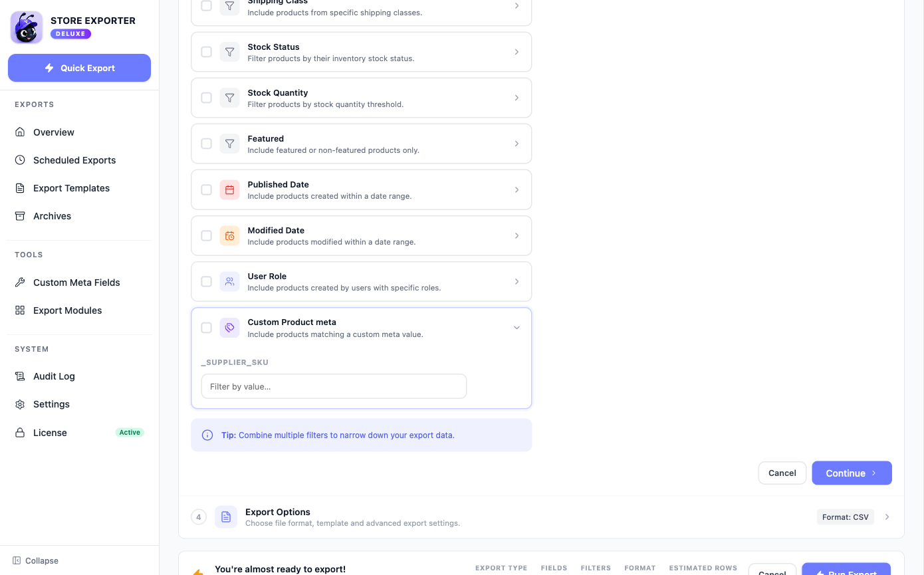Click the Continue button
This screenshot has width=924, height=575.
[852, 473]
